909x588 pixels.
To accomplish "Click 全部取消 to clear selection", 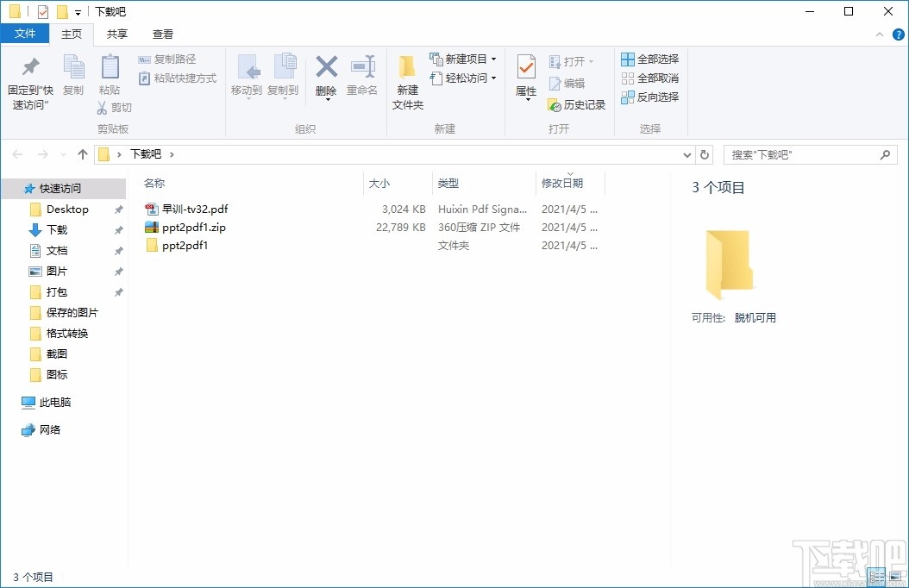I will pyautogui.click(x=649, y=78).
